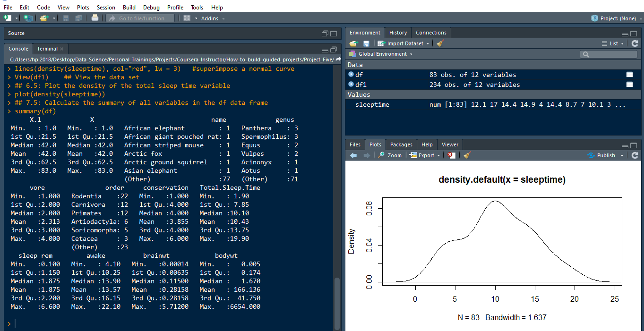Open the Addins dropdown menu

[213, 18]
